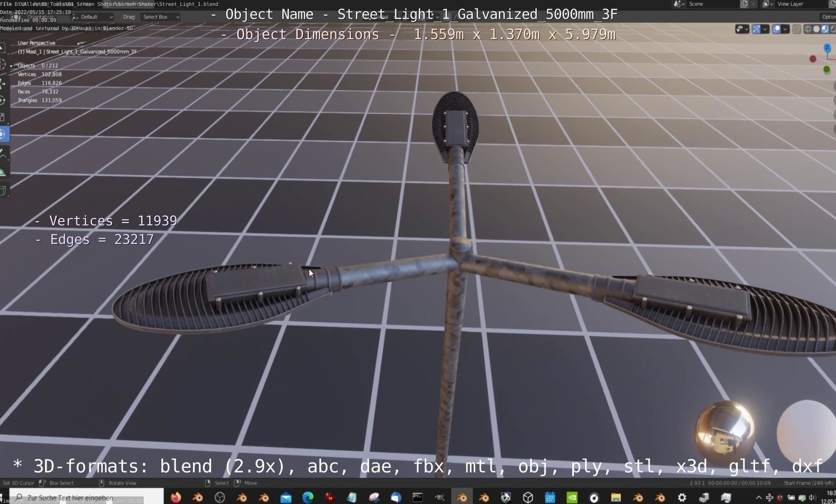The height and width of the screenshot is (504, 836).
Task: Expand the gizmo options dropdown arrow
Action: point(765,29)
